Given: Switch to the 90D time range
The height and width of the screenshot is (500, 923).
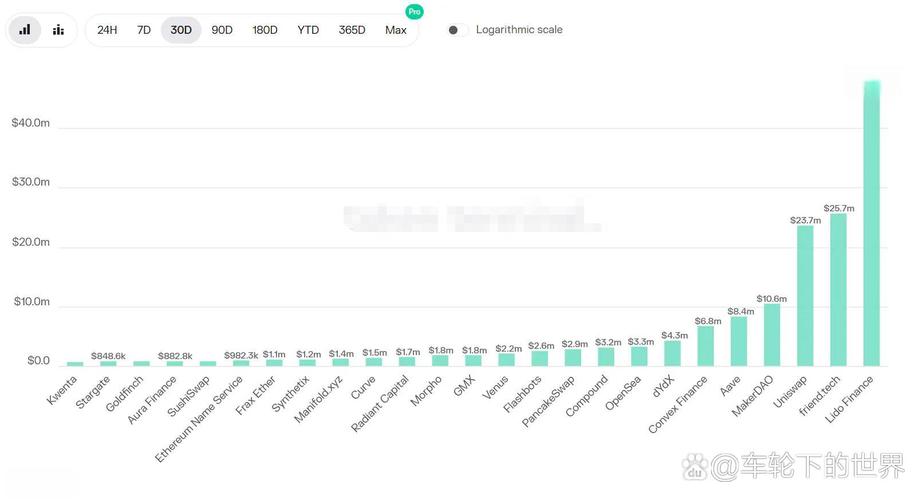Looking at the screenshot, I should tap(222, 30).
